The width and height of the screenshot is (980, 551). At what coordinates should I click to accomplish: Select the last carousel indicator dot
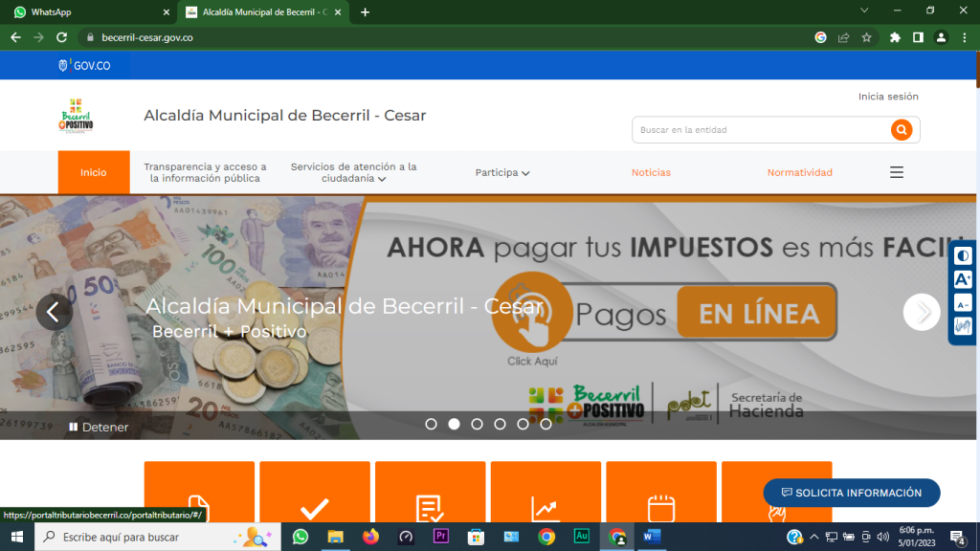546,424
